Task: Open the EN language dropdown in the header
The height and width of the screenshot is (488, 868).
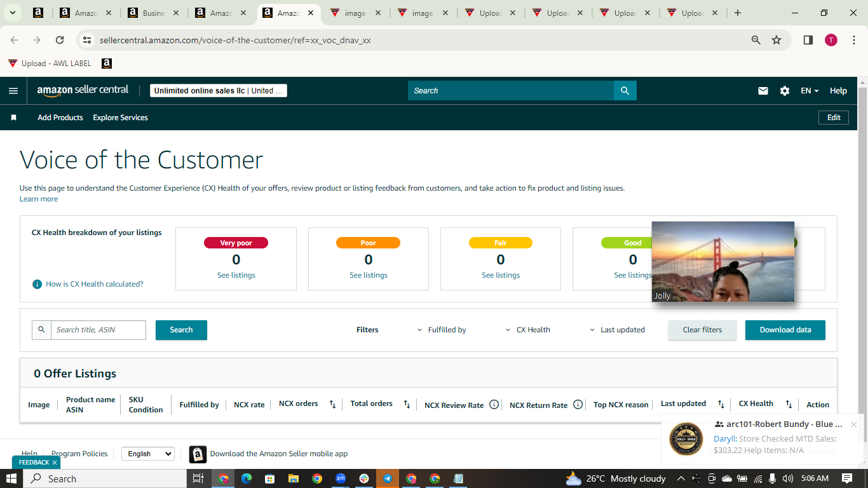Action: (810, 91)
